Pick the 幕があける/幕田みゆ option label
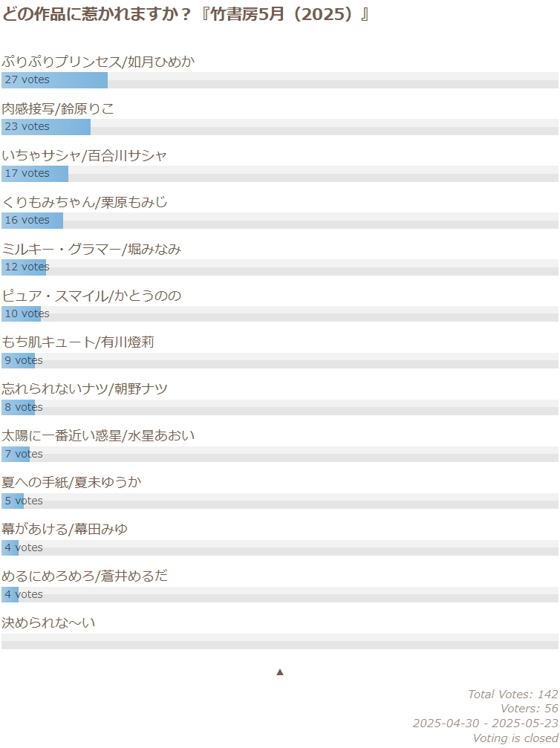The width and height of the screenshot is (560, 748). tap(65, 530)
